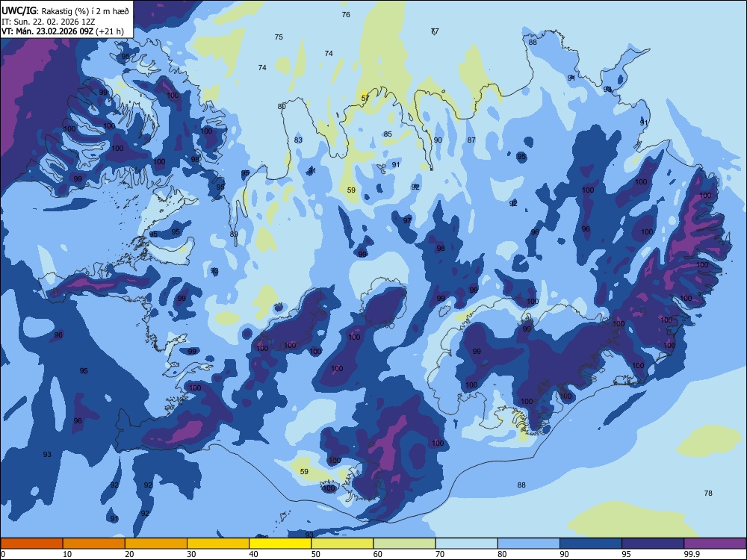Select the dark indigo 95–99.9 legend swatch

pyautogui.click(x=653, y=544)
